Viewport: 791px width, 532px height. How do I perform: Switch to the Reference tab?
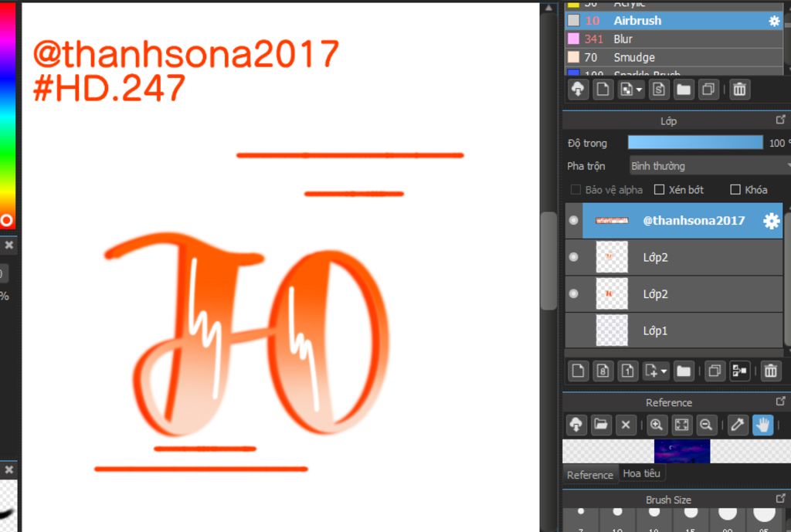(x=589, y=475)
